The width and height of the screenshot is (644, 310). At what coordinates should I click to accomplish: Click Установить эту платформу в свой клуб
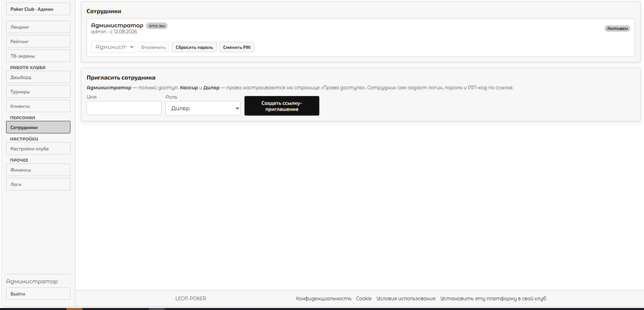pyautogui.click(x=493, y=298)
